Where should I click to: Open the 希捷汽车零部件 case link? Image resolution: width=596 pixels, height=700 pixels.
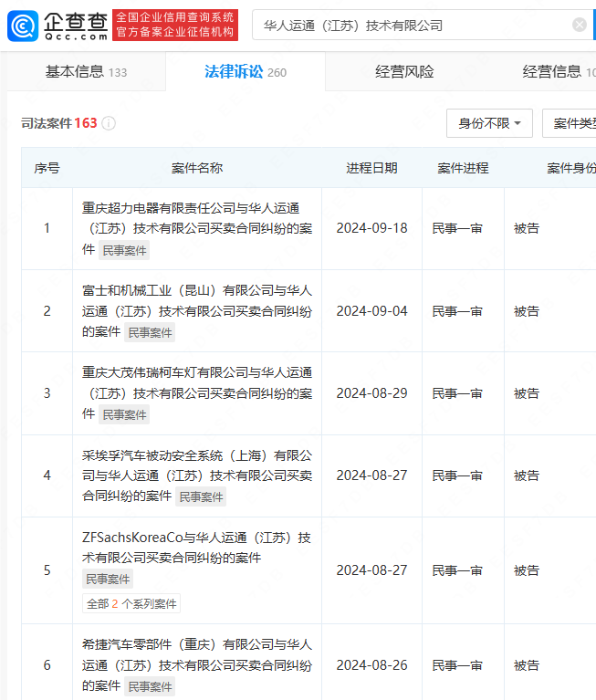pyautogui.click(x=197, y=665)
